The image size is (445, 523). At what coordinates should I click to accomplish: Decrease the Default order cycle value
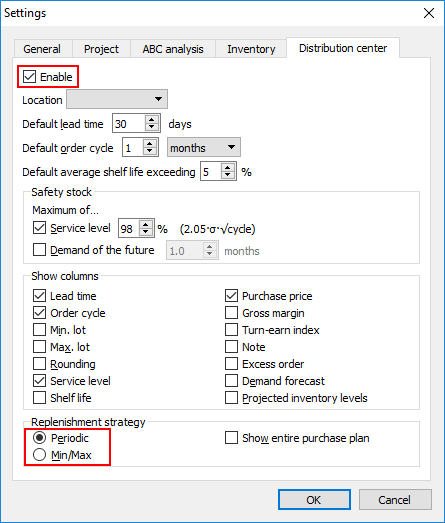(x=149, y=151)
